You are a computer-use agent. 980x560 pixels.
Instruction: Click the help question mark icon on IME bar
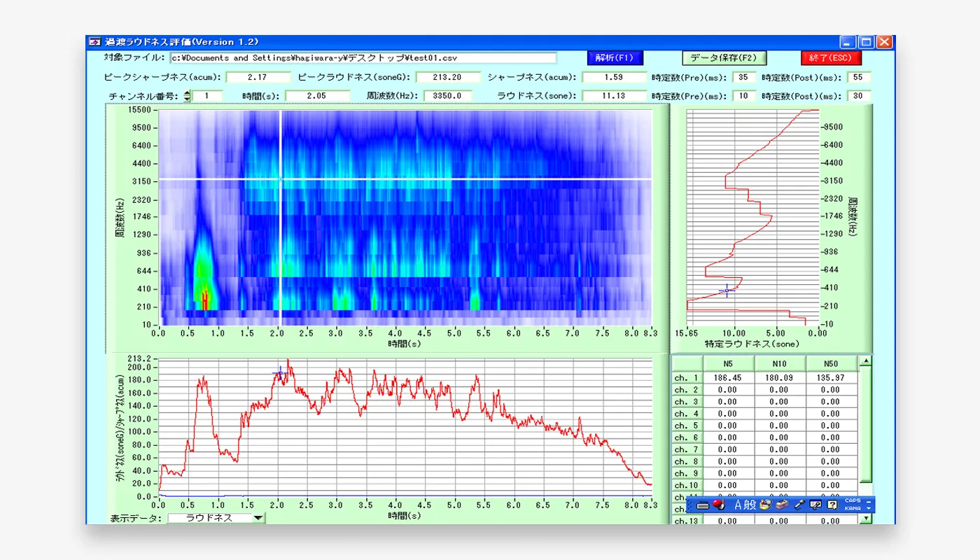(x=832, y=505)
